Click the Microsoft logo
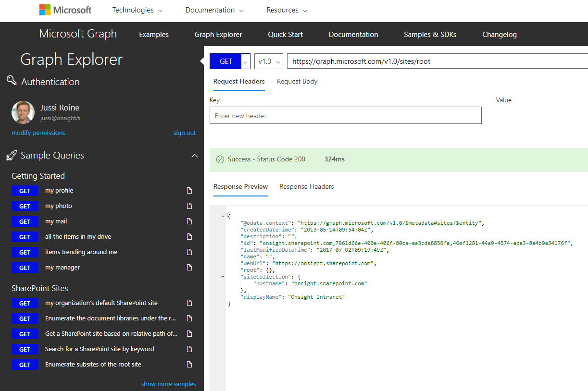Screen dimensions: 588x391 (65, 10)
